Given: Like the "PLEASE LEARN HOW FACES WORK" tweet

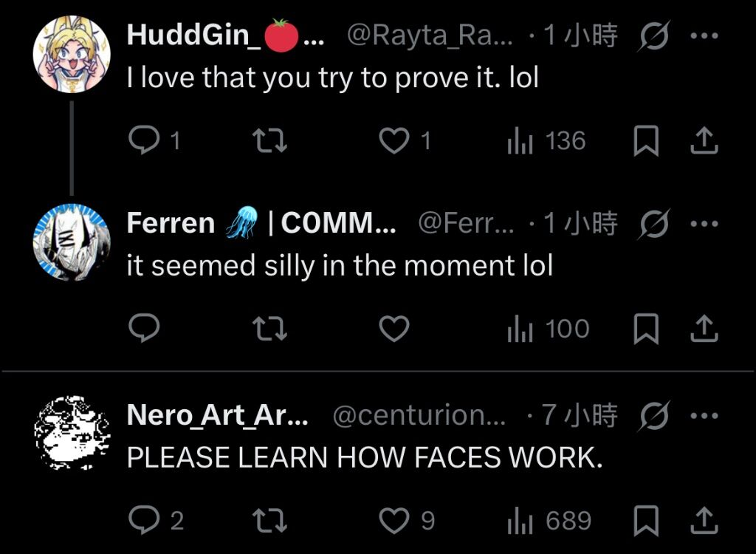Looking at the screenshot, I should click(x=394, y=521).
